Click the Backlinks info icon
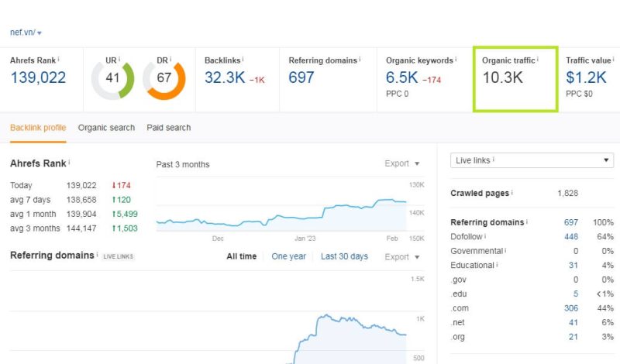Screen dimensions: 620x364 tap(243, 60)
